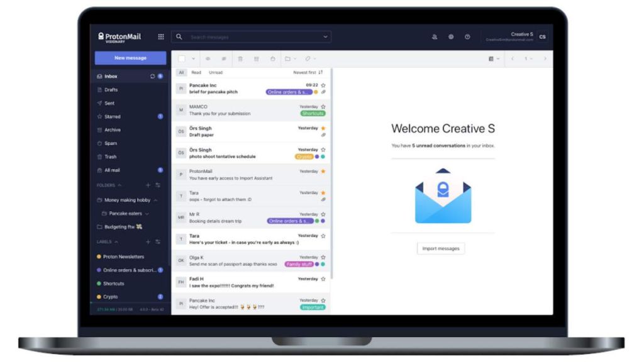The width and height of the screenshot is (644, 362).
Task: Mark selected as read via eye icon
Action: click(x=208, y=58)
